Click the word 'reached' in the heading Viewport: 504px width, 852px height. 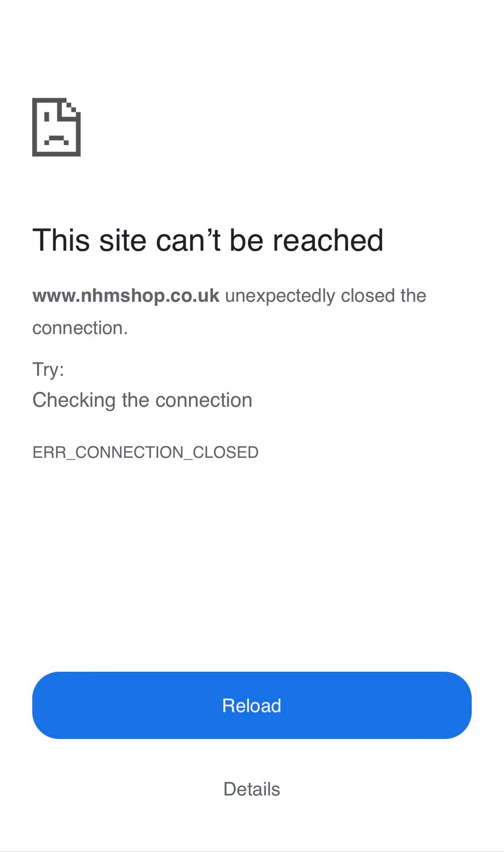(328, 240)
